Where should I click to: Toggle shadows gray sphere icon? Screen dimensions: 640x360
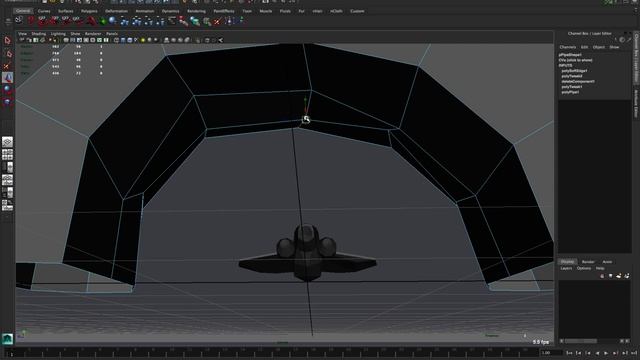pos(149,40)
